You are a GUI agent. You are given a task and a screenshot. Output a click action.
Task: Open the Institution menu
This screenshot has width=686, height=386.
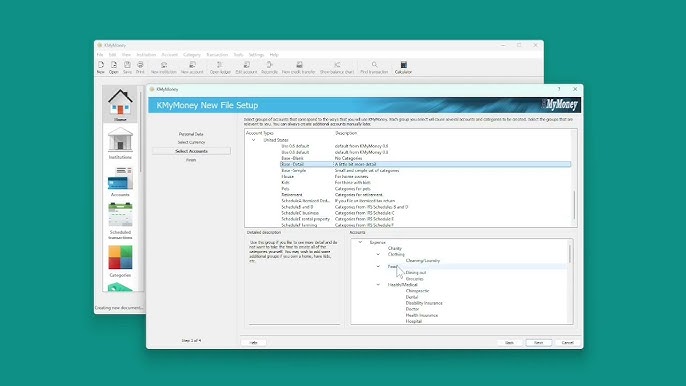[146, 55]
